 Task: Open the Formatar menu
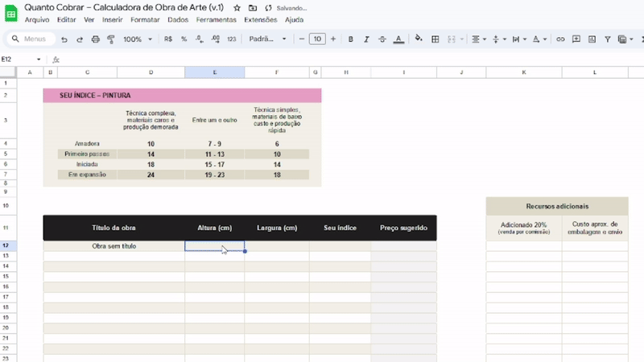(145, 19)
